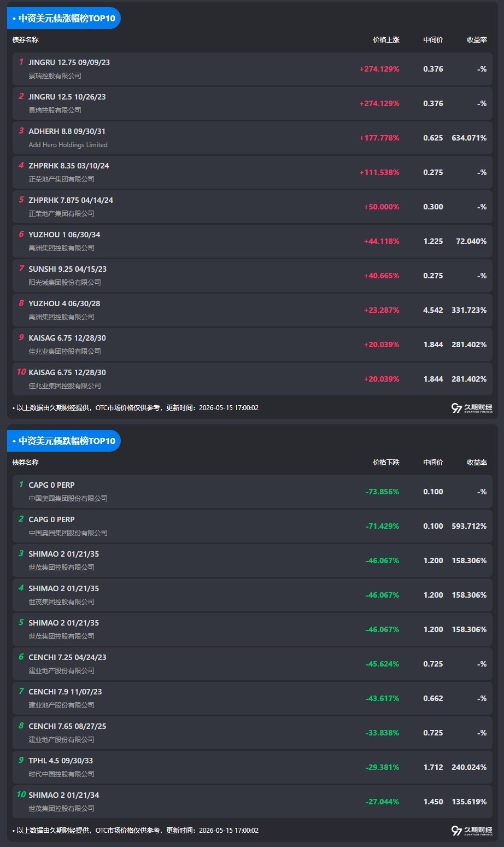504x847 pixels.
Task: Open the YUZHOU 1 06/30/34 bond row
Action: [253, 241]
